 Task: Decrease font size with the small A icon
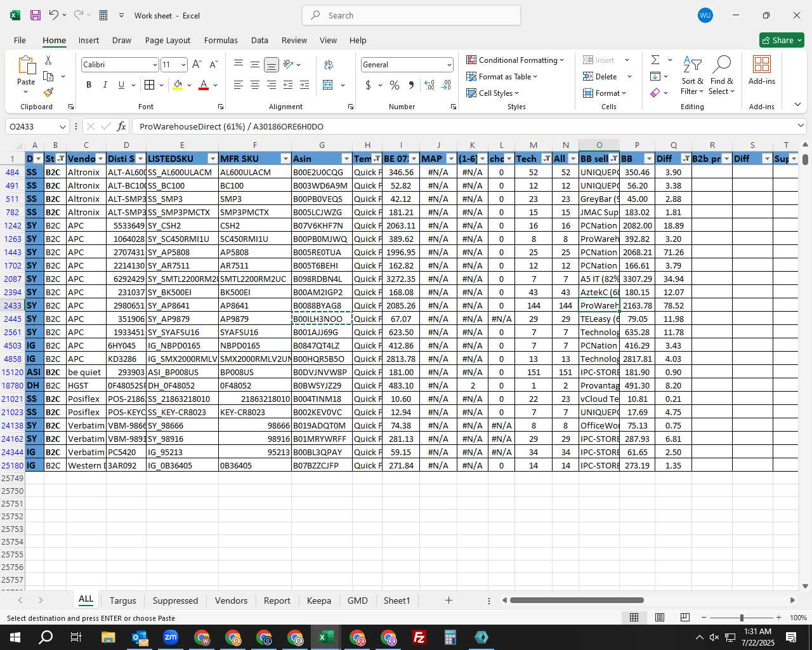click(213, 65)
